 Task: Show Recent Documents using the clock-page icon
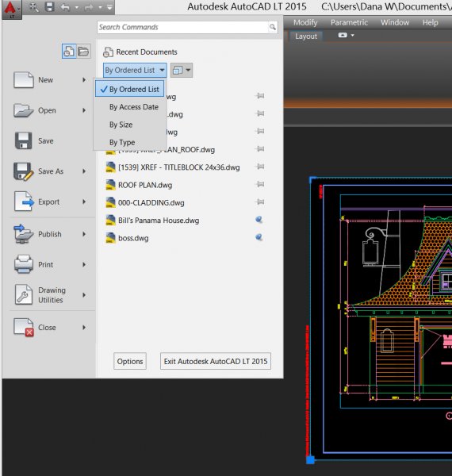69,51
